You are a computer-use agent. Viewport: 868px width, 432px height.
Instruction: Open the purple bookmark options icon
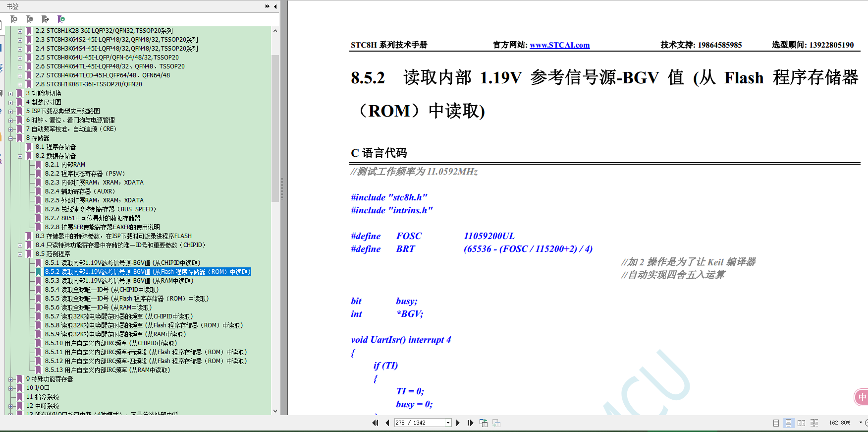coord(61,19)
